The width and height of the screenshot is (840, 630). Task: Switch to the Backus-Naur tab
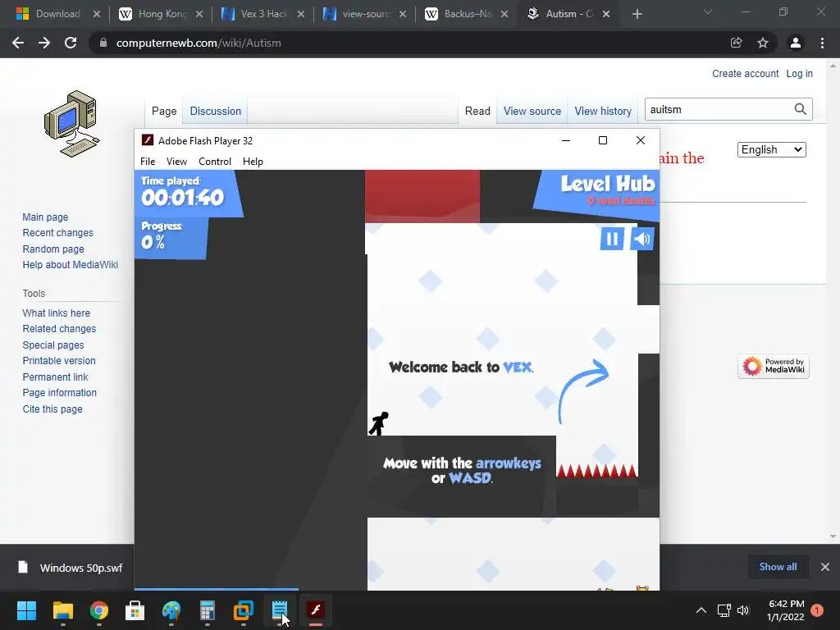467,14
